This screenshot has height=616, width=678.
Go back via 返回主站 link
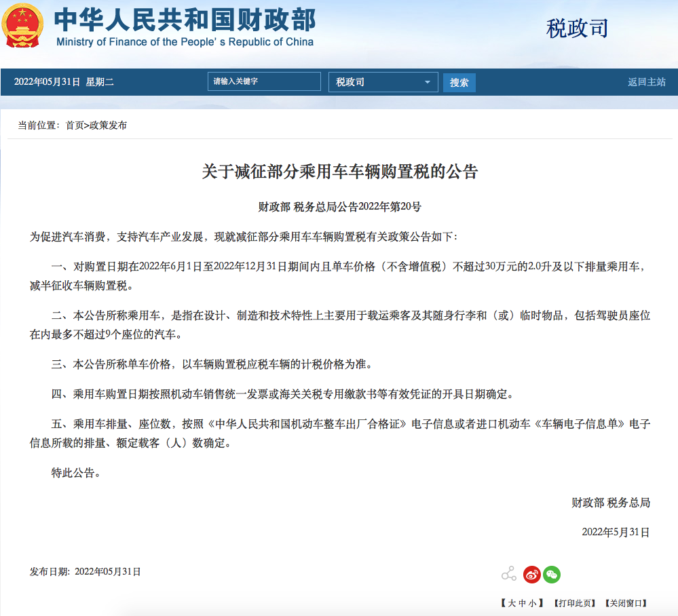tap(646, 82)
